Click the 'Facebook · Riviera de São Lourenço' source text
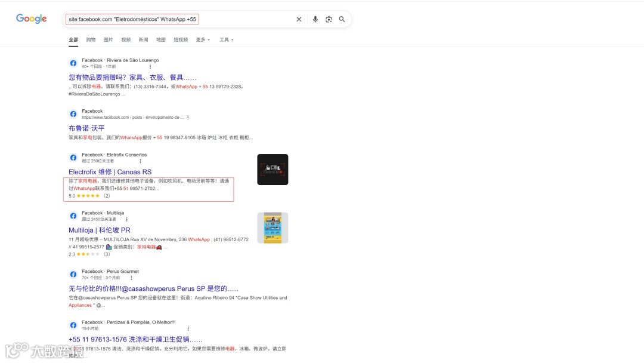 [x=120, y=60]
